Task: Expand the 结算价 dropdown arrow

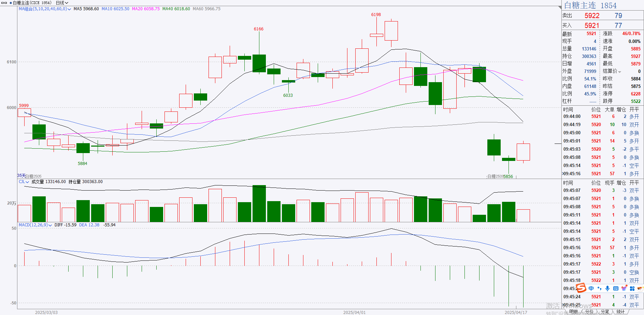Action: click(619, 72)
